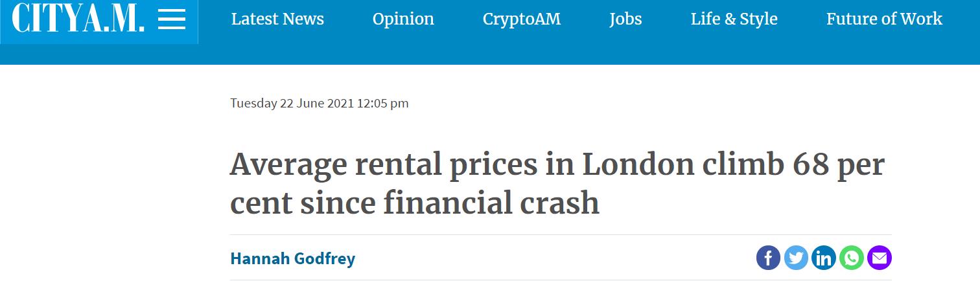
Task: Click the Tuesday 22 June 2021 timestamp
Action: 319,103
